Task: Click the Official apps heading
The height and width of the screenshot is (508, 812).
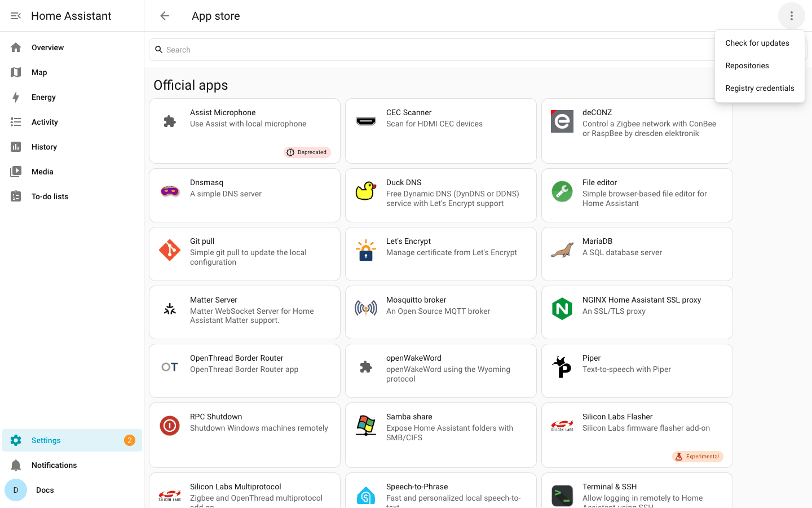Action: pyautogui.click(x=191, y=85)
